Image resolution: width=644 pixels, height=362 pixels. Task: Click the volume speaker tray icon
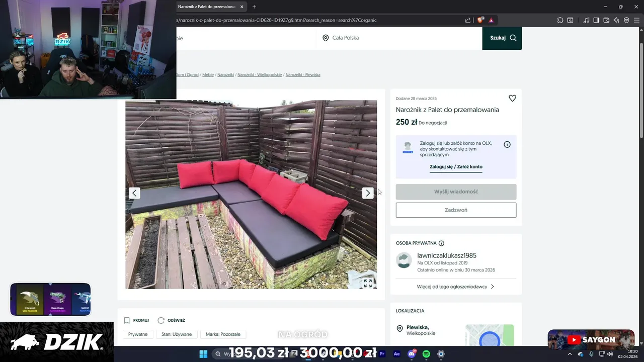(x=610, y=354)
